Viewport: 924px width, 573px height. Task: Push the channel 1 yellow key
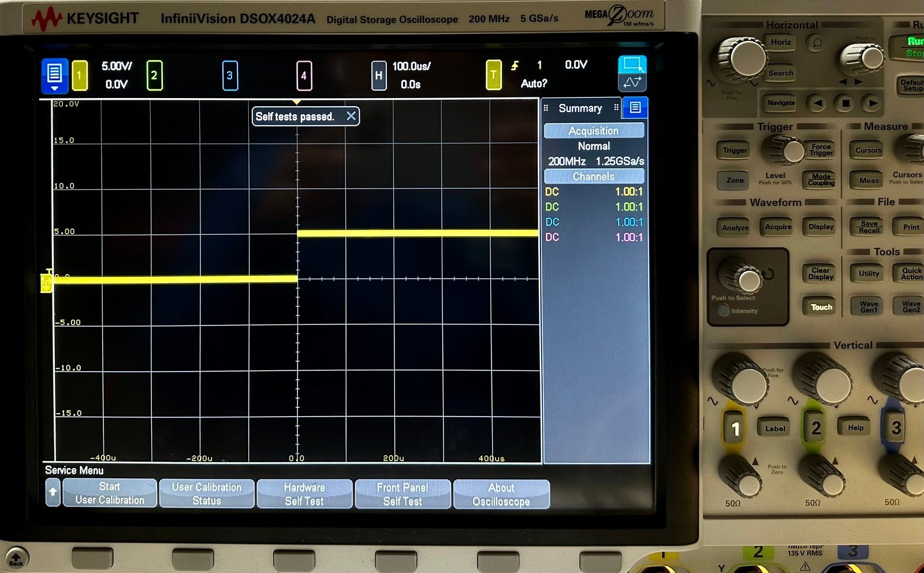(735, 429)
